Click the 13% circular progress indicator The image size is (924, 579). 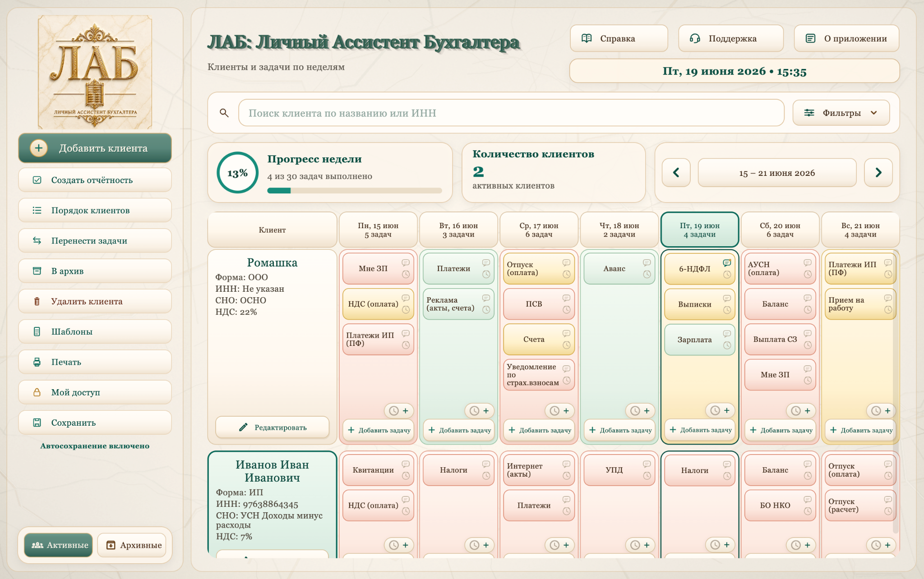pos(237,173)
